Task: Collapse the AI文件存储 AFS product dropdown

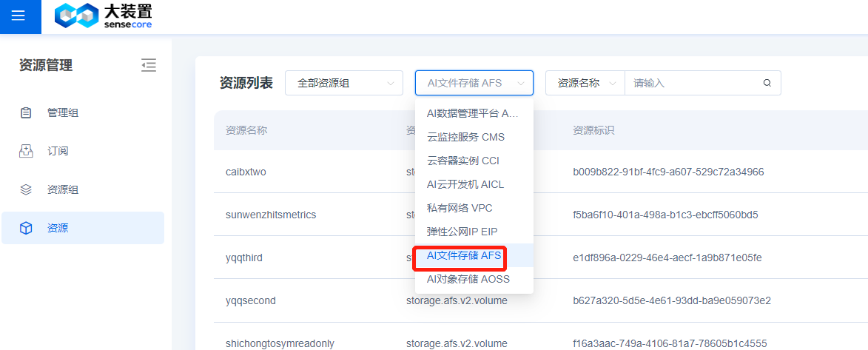Action: tap(474, 83)
